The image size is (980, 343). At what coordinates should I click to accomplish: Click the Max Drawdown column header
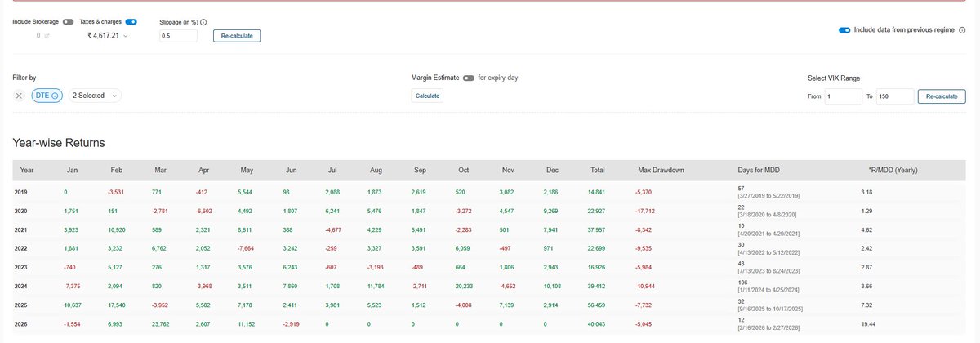pos(661,171)
